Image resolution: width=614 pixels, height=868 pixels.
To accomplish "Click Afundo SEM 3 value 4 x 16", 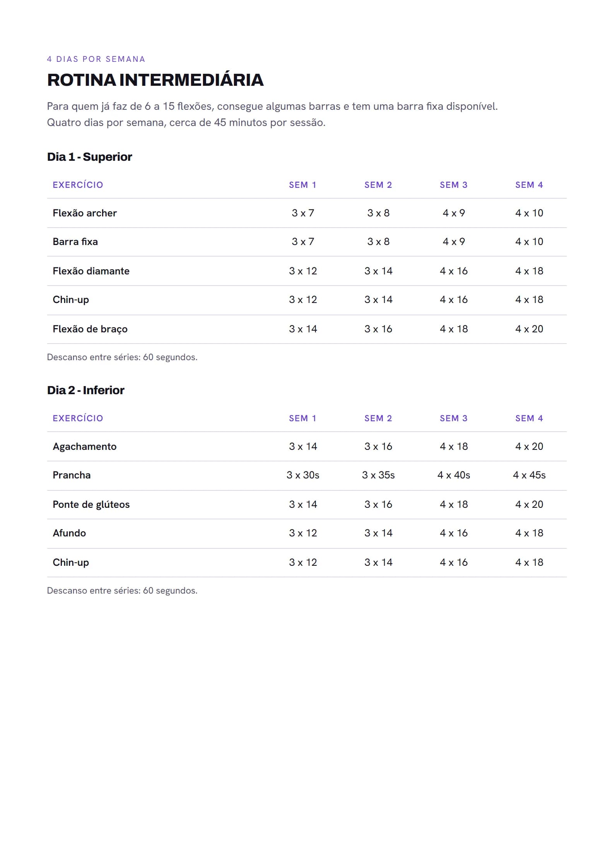I will pos(454,533).
